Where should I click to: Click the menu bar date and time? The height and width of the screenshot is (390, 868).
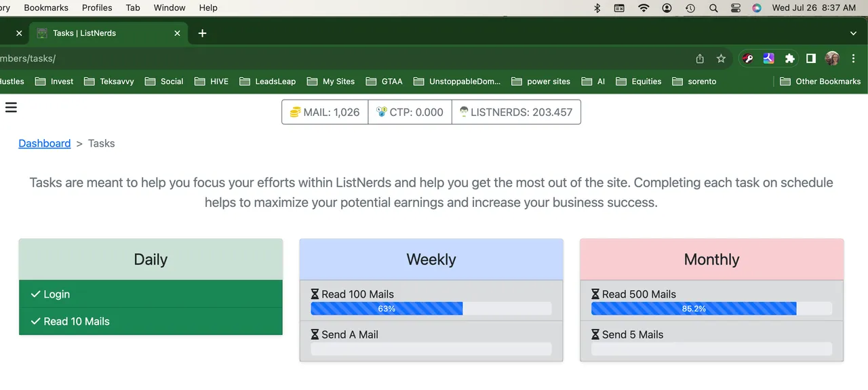tap(814, 8)
